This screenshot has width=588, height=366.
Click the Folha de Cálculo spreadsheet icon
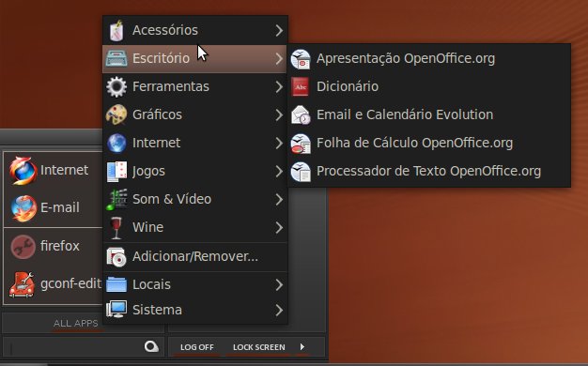pyautogui.click(x=301, y=143)
